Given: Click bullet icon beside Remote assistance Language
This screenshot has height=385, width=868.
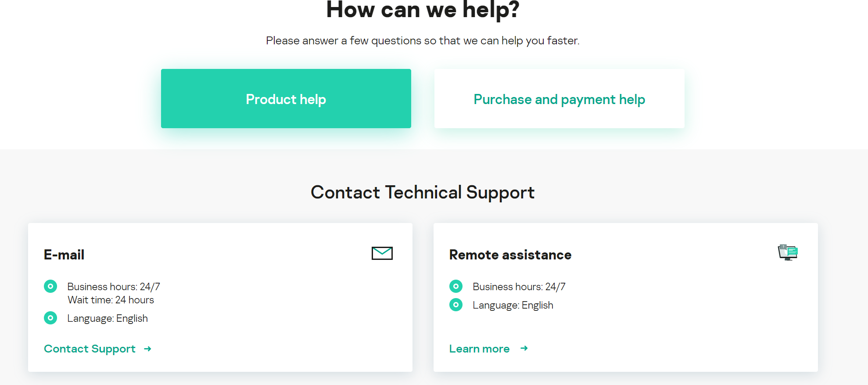Looking at the screenshot, I should [456, 305].
